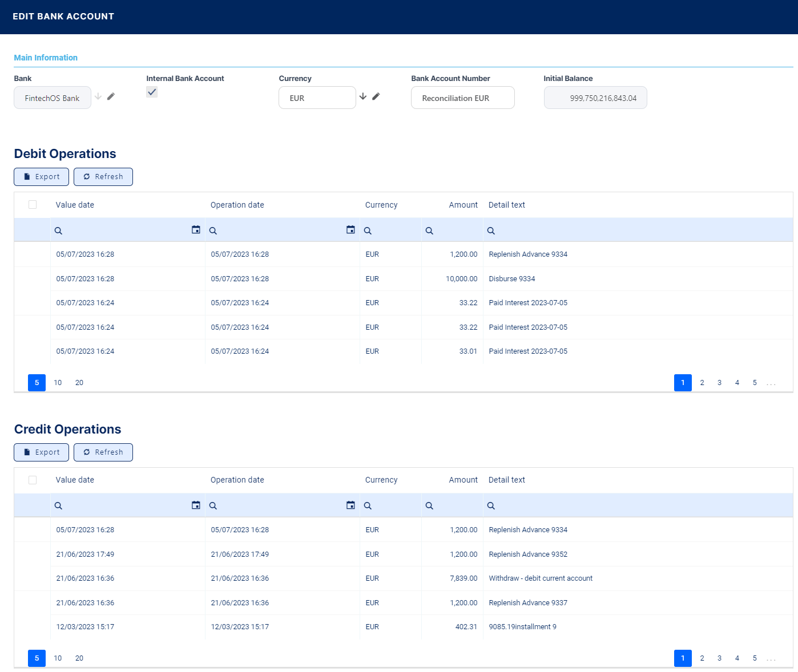Check select-all box in Debit Operations header
Viewport: 798px width, 672px height.
click(33, 205)
